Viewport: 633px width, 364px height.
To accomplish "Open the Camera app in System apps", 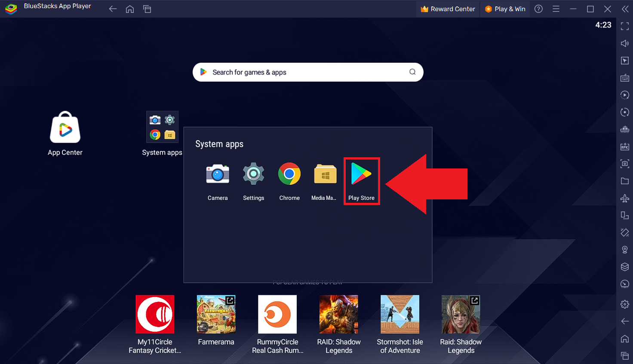I will point(218,178).
